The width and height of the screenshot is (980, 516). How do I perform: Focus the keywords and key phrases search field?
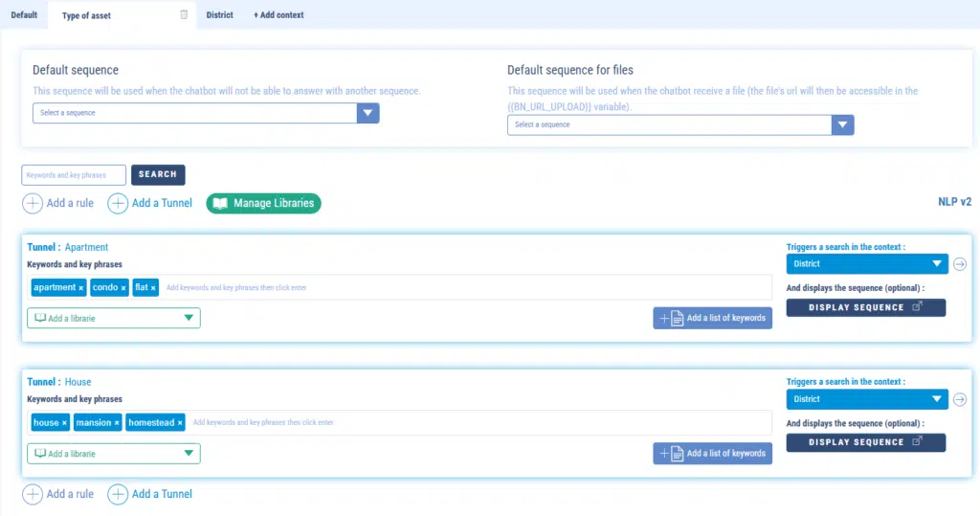(74, 175)
